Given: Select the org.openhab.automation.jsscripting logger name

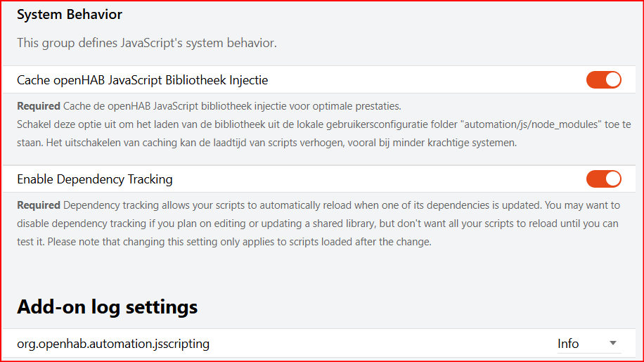Looking at the screenshot, I should point(113,344).
